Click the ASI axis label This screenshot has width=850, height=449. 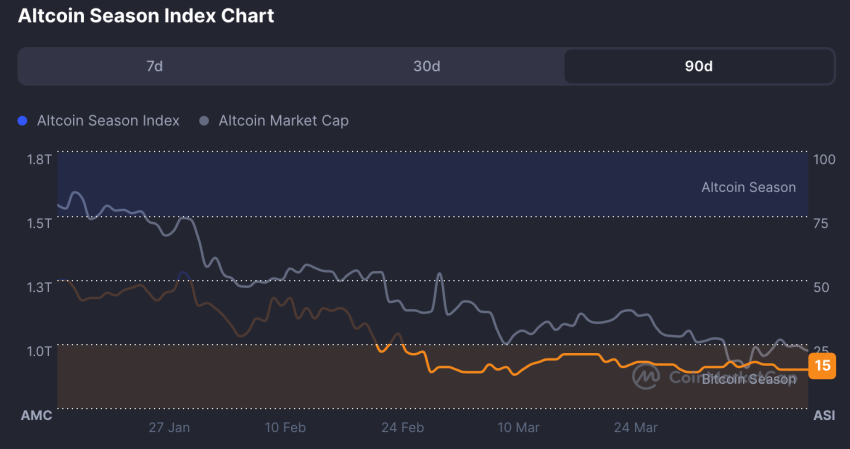pyautogui.click(x=824, y=415)
